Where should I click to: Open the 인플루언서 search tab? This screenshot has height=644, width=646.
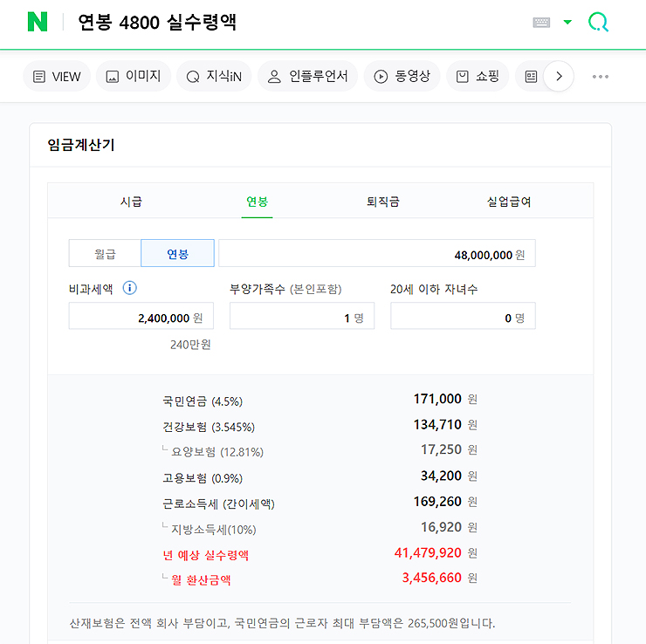click(x=308, y=76)
